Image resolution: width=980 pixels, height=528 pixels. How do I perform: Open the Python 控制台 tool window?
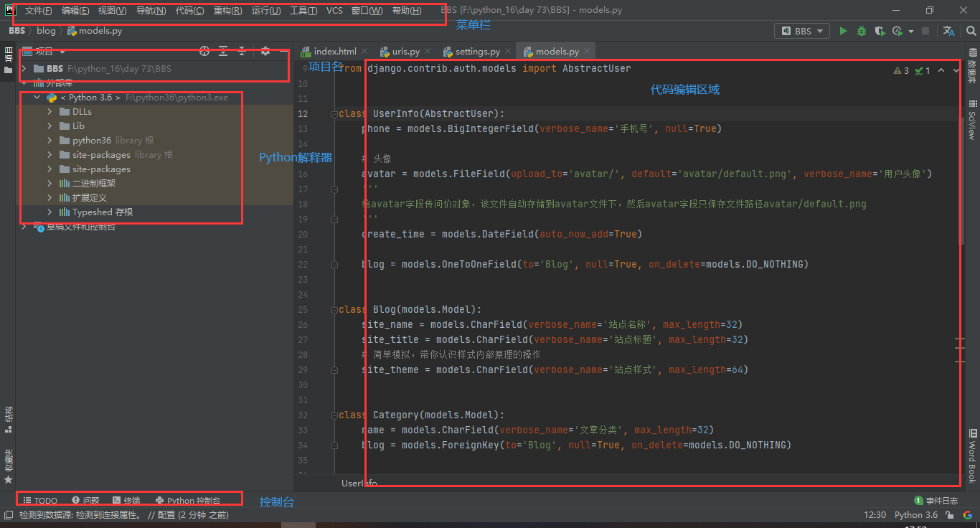188,500
